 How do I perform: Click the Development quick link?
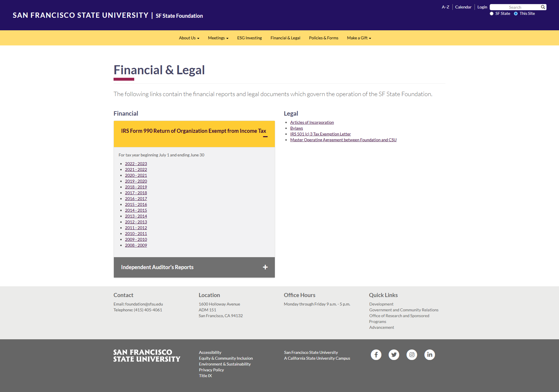(x=381, y=304)
